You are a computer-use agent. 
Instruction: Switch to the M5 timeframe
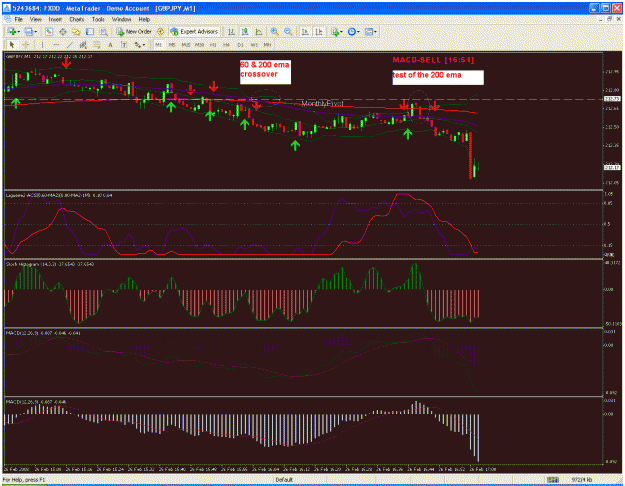tap(172, 45)
